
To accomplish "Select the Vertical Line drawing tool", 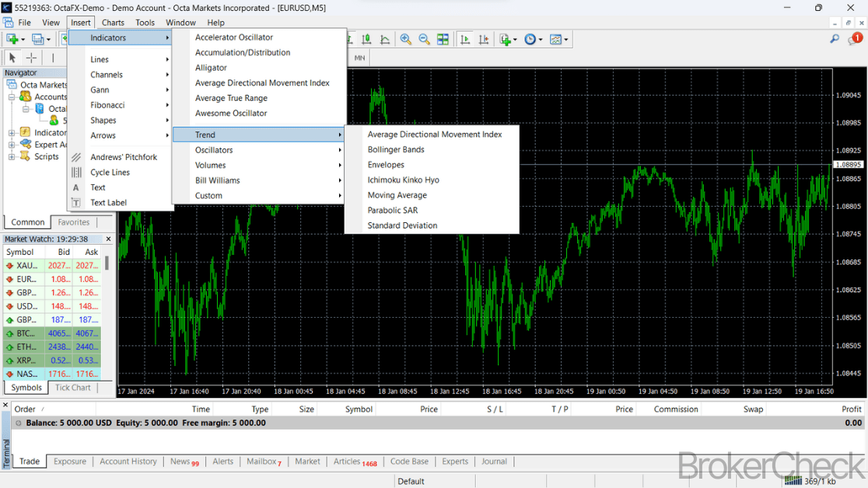I will pyautogui.click(x=53, y=58).
